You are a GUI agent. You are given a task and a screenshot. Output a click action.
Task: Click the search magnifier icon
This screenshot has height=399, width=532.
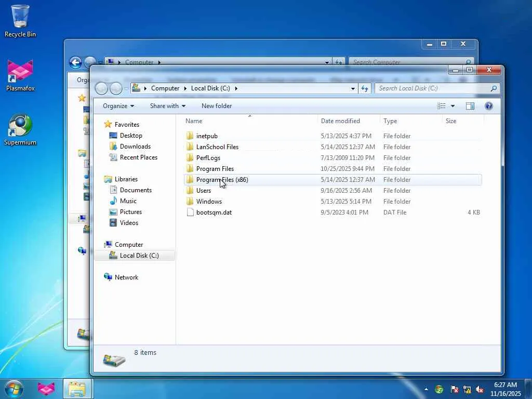click(494, 88)
